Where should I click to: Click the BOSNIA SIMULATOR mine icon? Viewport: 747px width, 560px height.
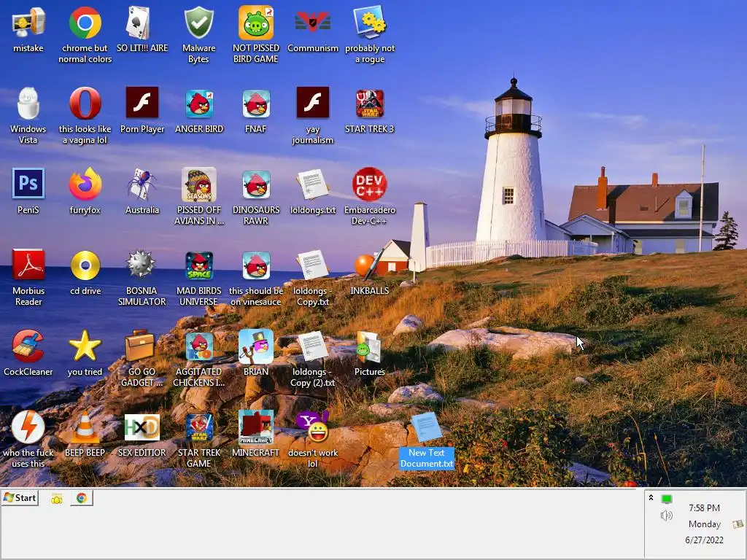(x=141, y=264)
